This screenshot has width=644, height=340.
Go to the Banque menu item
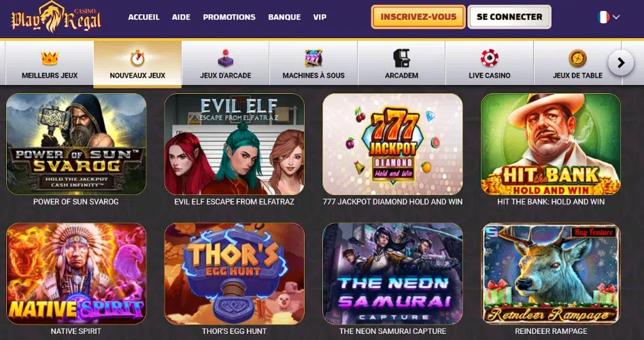[284, 17]
